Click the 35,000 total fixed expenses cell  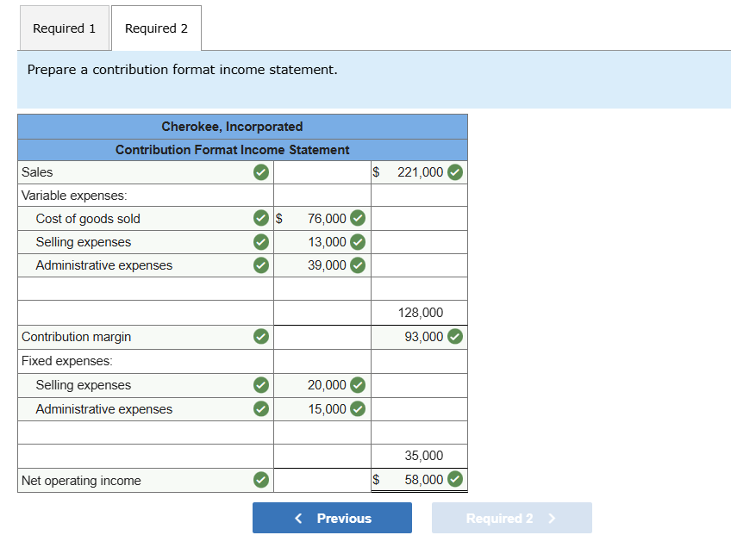point(420,456)
